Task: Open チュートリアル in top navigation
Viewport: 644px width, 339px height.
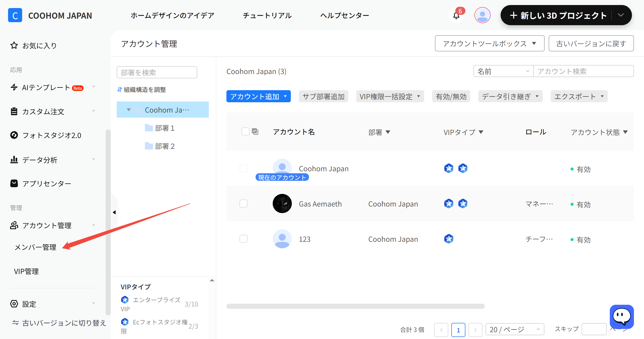Action: tap(267, 16)
